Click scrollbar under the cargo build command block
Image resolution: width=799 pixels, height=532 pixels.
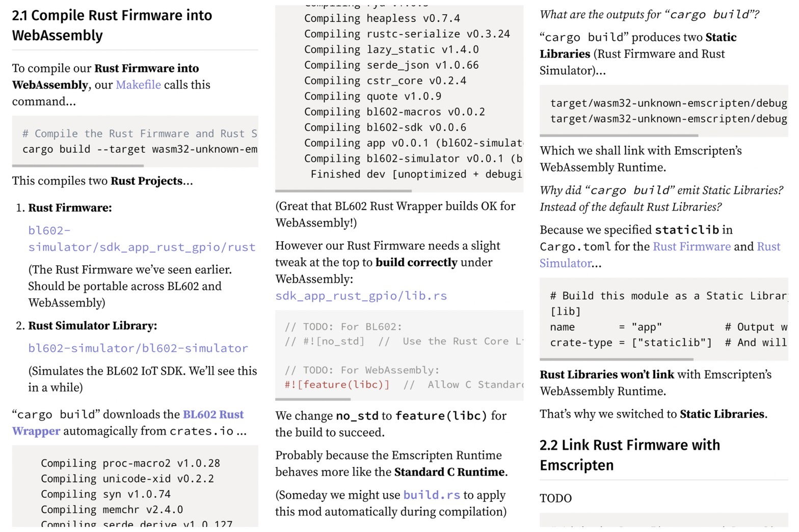[x=78, y=165]
